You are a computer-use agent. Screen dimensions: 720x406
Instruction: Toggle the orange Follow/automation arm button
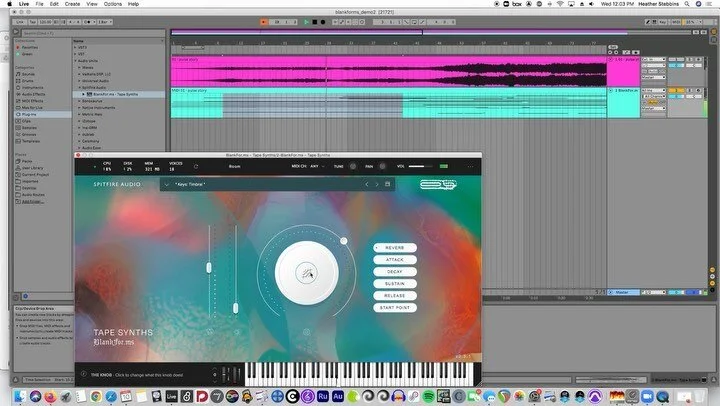point(264,22)
